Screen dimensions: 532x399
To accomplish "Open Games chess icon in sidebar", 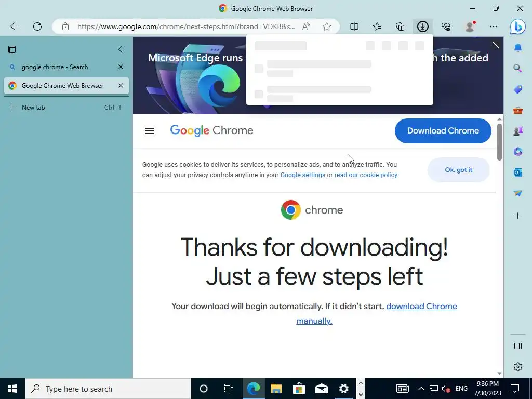I will pos(518,131).
